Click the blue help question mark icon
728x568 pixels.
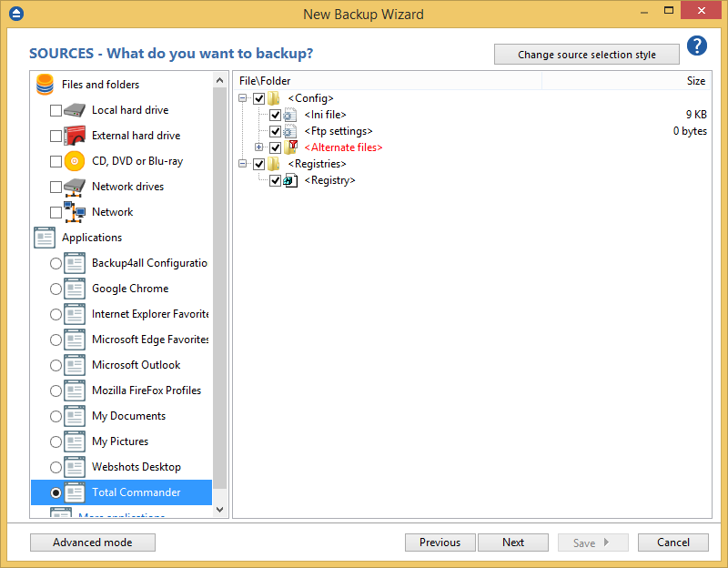pos(697,46)
